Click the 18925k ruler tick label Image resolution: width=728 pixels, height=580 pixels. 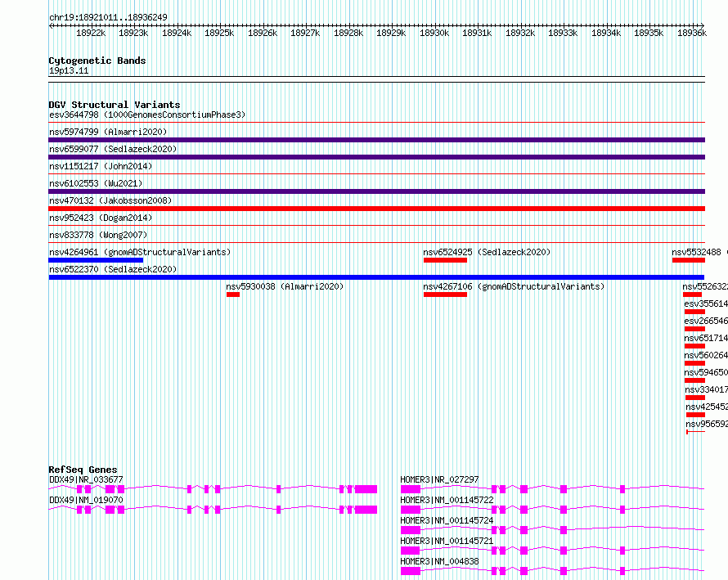219,33
